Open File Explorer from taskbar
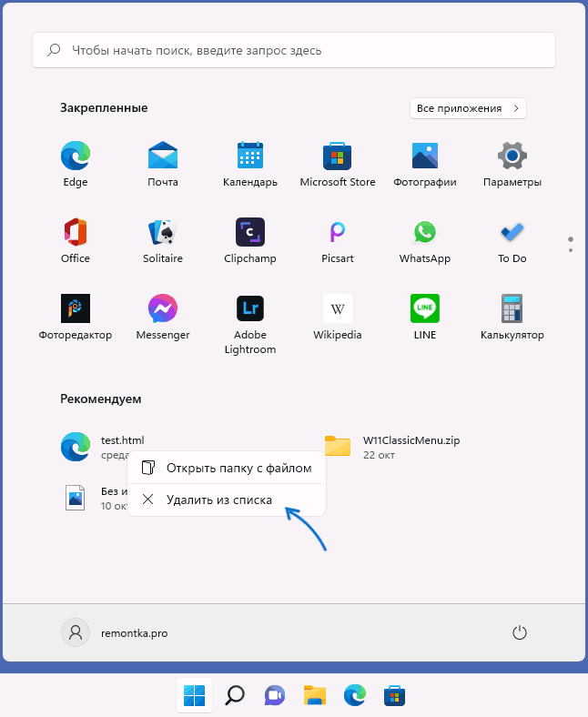The image size is (588, 717). (x=315, y=695)
